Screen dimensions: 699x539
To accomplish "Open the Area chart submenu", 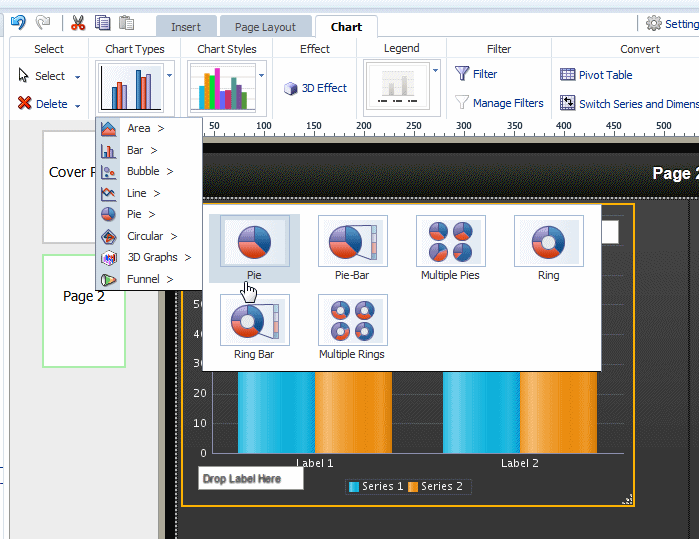I will 148,128.
